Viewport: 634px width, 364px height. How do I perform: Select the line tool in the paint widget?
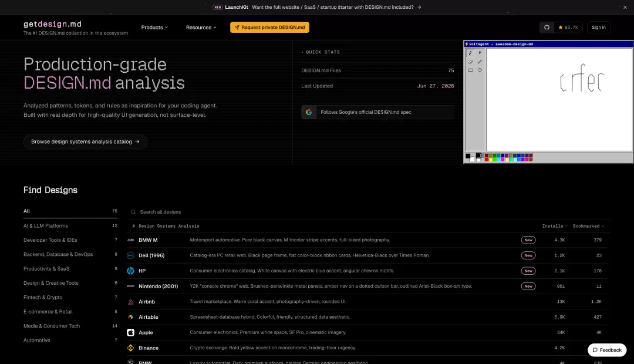tap(480, 62)
